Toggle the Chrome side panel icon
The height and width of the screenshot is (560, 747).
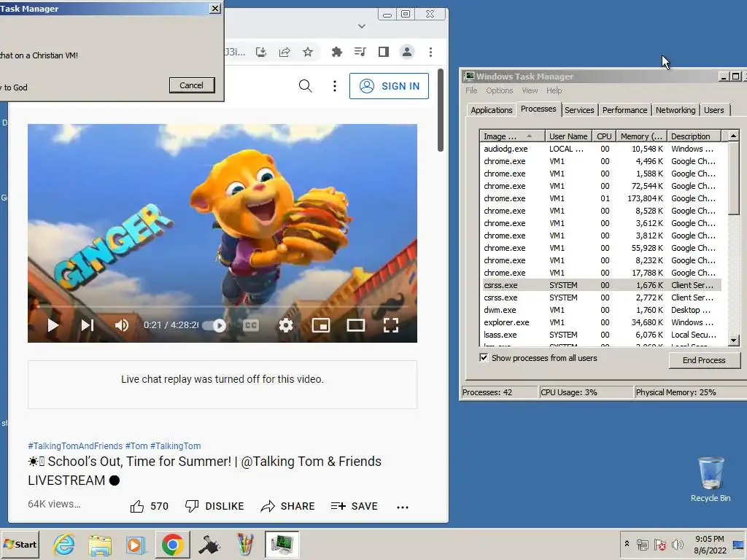384,52
